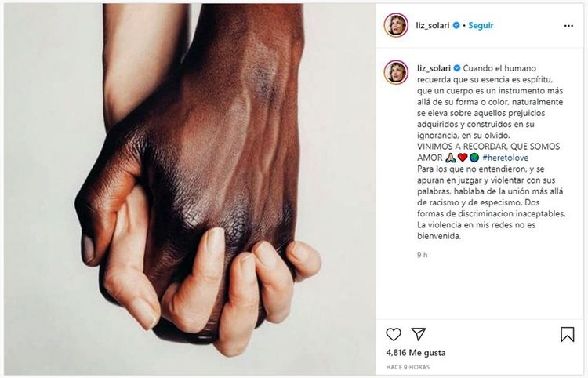Open liz_solari profile picture in header
This screenshot has width=588, height=378.
[396, 25]
